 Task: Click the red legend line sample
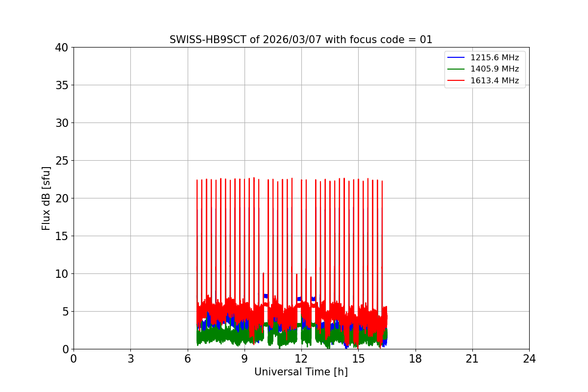click(x=456, y=81)
